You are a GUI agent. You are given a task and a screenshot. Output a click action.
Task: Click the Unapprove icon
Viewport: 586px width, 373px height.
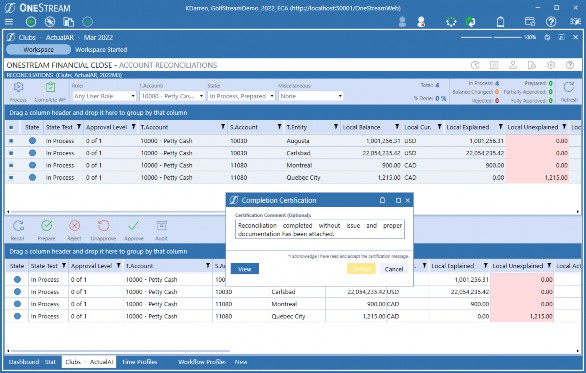pos(103,226)
